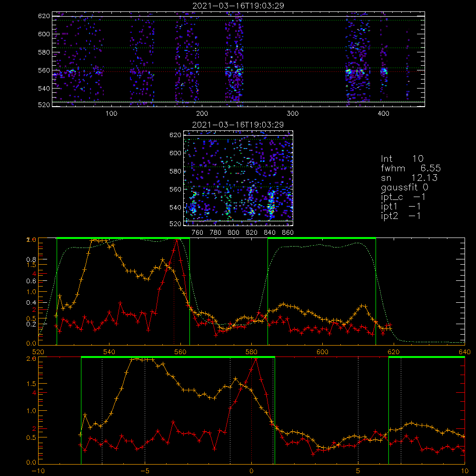Click the '-10' x-axis label of bottom plot

tap(38, 471)
